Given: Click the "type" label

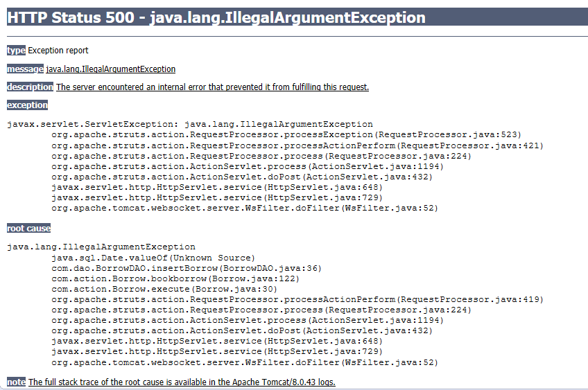Looking at the screenshot, I should pyautogui.click(x=16, y=51).
